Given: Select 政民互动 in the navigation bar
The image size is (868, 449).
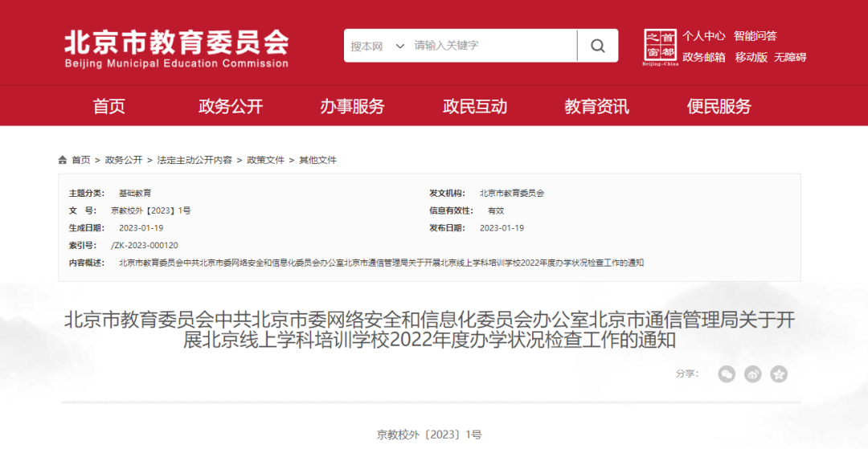Looking at the screenshot, I should point(475,106).
